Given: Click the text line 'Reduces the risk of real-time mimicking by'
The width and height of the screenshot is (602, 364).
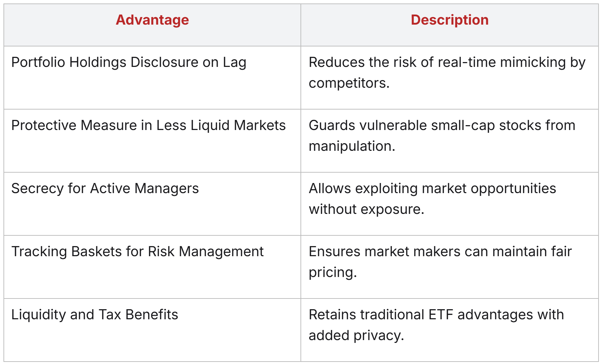Looking at the screenshot, I should click(x=447, y=62).
